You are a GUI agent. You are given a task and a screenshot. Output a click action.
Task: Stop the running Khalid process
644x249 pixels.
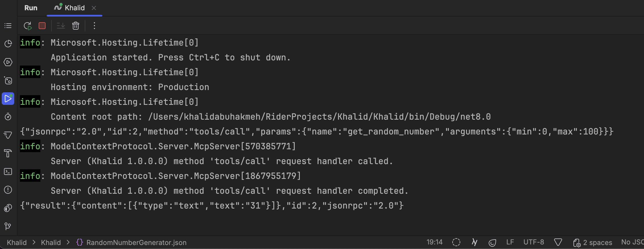coord(42,26)
